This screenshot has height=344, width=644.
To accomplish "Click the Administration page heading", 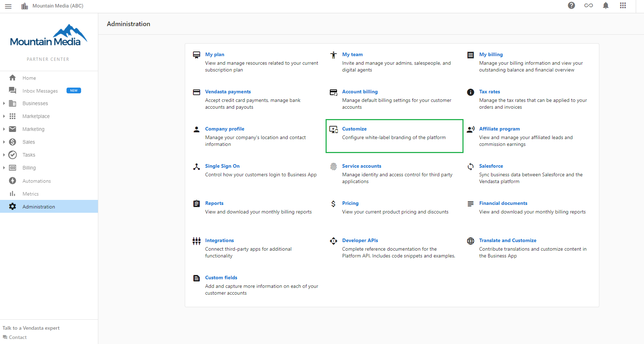I will coord(129,24).
